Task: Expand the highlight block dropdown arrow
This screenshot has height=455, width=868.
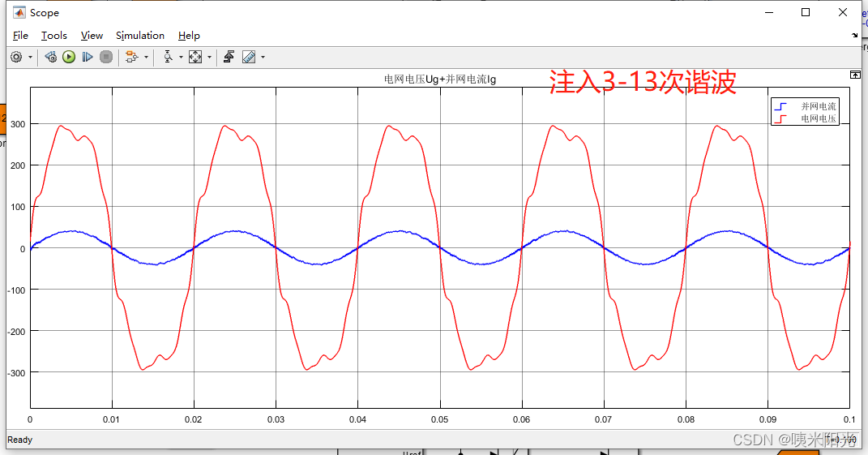Action: click(x=146, y=57)
